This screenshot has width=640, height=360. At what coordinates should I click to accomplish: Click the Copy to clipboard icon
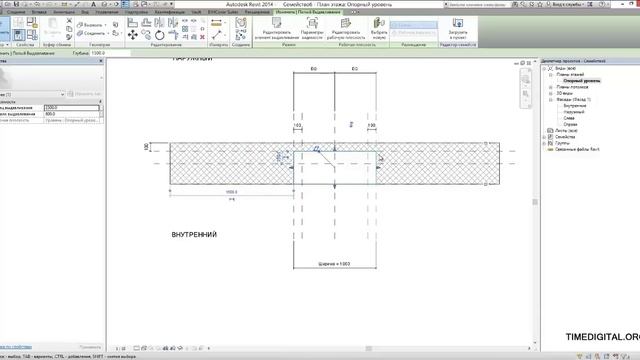point(69,29)
